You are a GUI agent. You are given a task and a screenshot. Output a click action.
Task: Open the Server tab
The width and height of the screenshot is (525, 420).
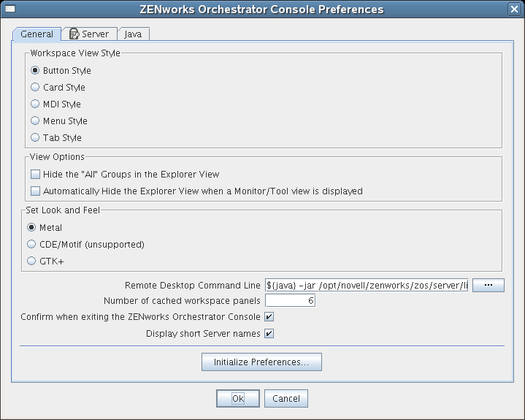pos(89,34)
